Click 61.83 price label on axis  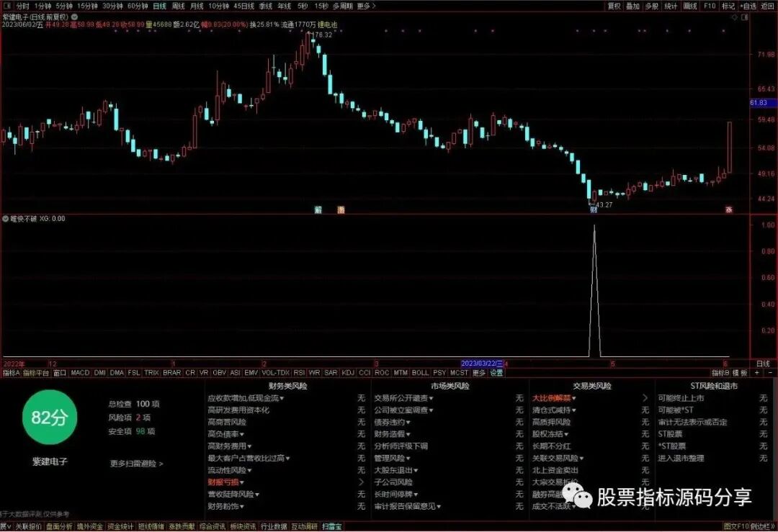pyautogui.click(x=762, y=103)
